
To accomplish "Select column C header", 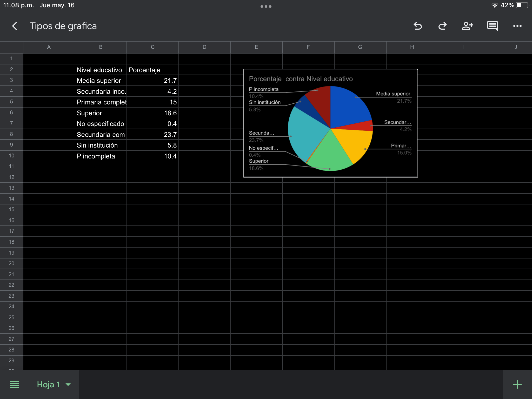I will (152, 47).
